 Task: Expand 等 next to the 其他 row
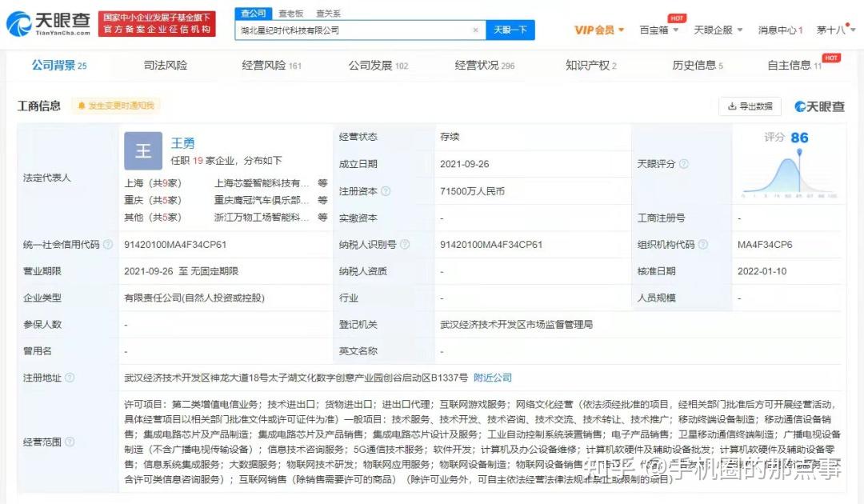tap(322, 217)
